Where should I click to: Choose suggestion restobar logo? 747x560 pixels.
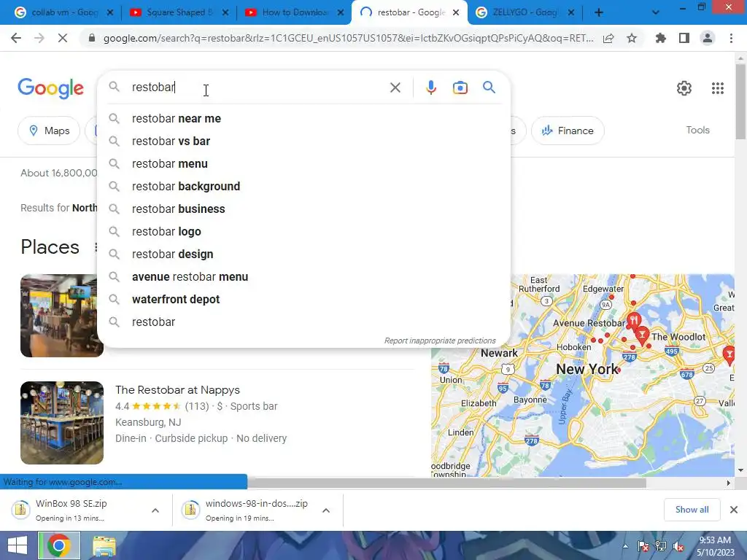click(x=303, y=231)
